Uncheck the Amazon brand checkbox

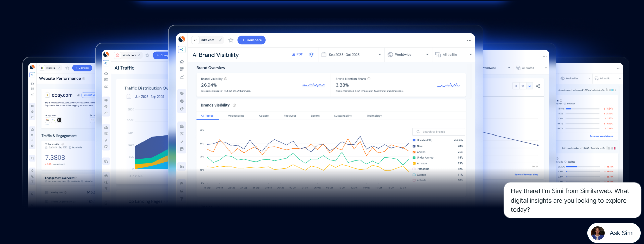click(414, 163)
